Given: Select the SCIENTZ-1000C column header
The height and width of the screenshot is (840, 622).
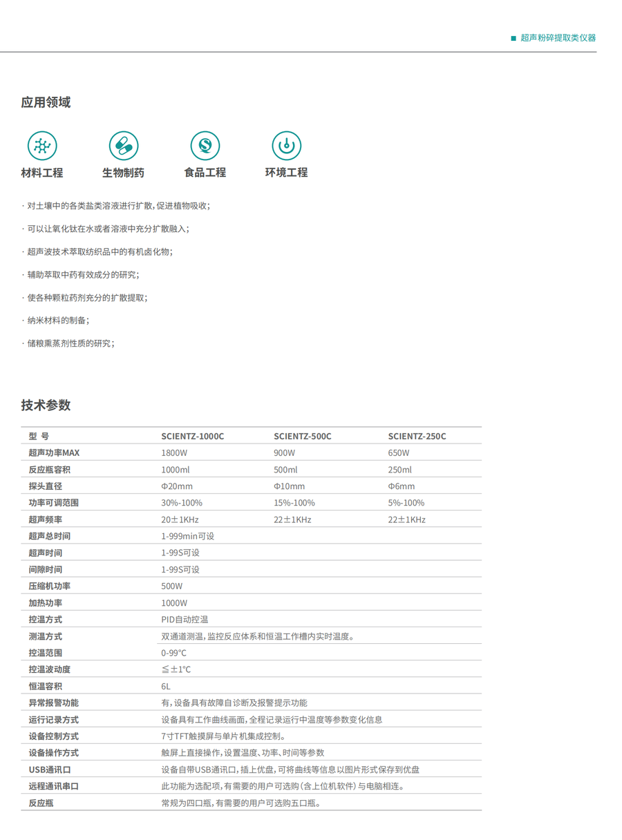Looking at the screenshot, I should pyautogui.click(x=193, y=437).
